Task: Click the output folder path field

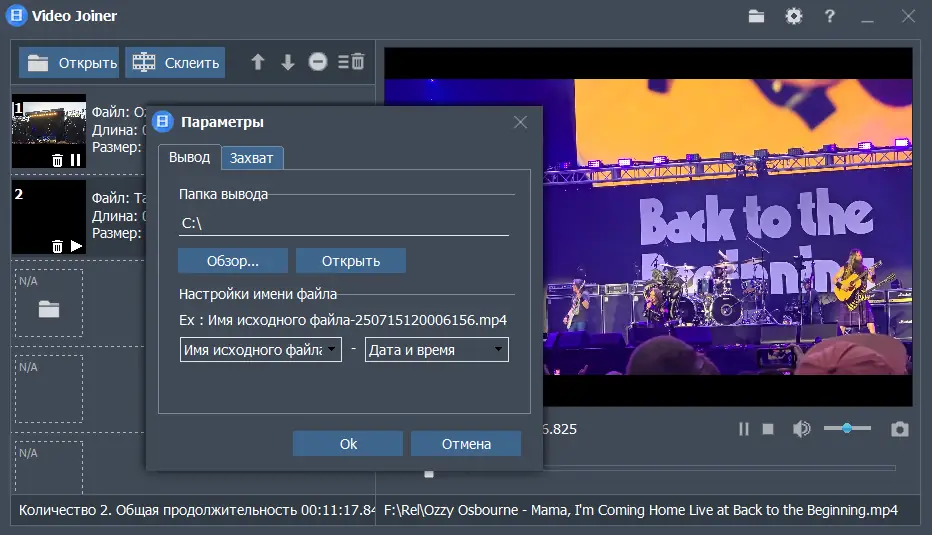Action: tap(344, 224)
